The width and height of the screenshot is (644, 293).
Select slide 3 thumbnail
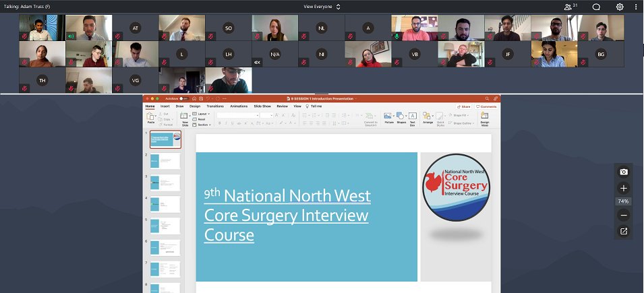tap(165, 183)
